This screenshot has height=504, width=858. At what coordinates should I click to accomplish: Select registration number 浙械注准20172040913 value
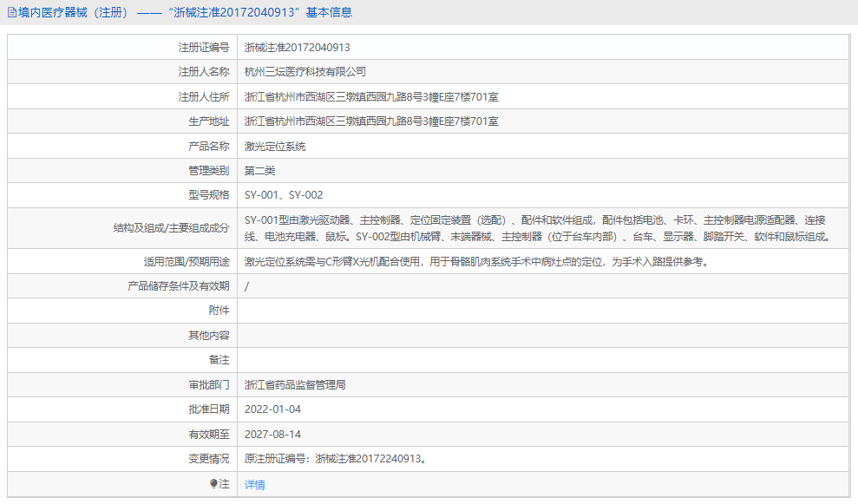tap(297, 48)
